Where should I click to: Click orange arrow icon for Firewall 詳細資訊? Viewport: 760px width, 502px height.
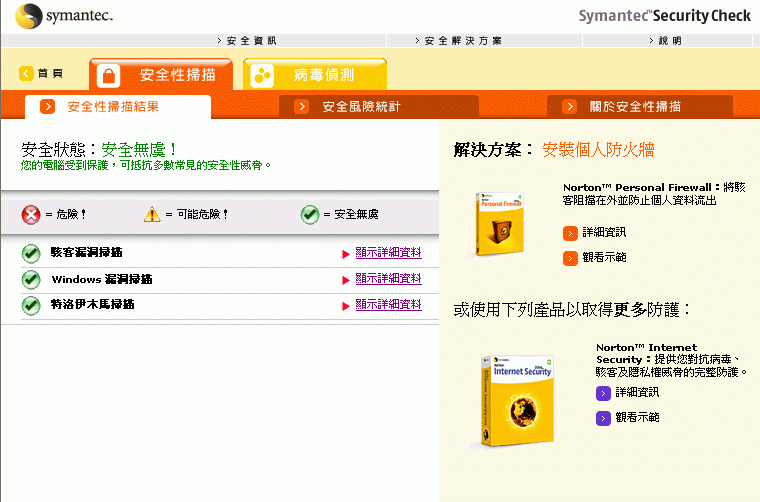(x=570, y=233)
